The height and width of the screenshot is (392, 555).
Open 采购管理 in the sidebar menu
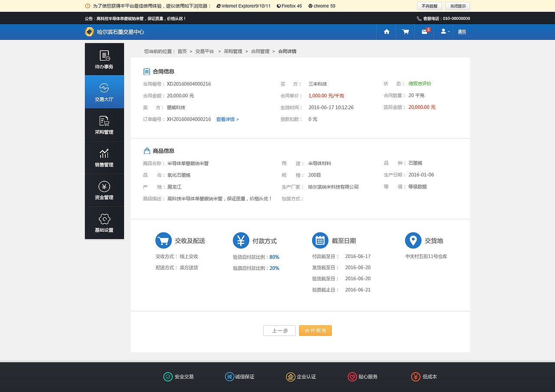[x=104, y=124]
